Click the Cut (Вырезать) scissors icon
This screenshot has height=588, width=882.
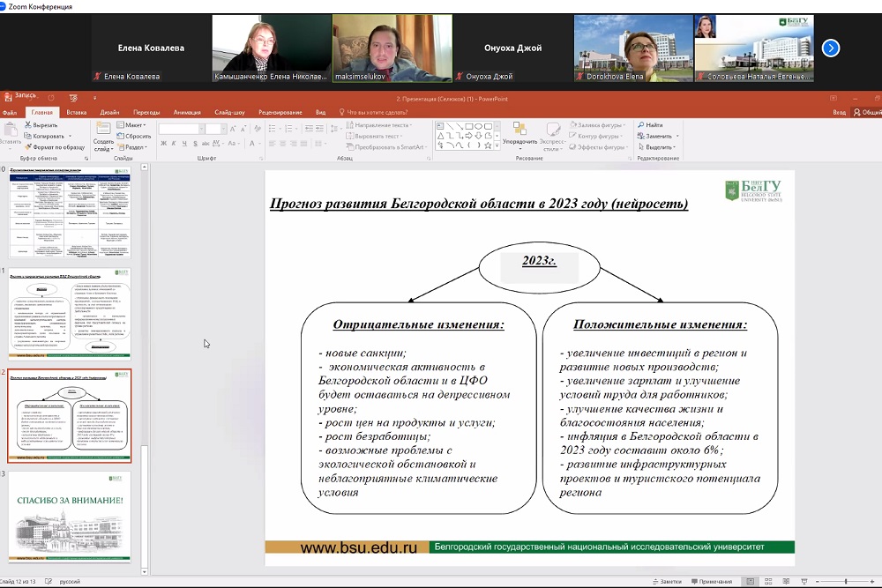click(x=27, y=125)
